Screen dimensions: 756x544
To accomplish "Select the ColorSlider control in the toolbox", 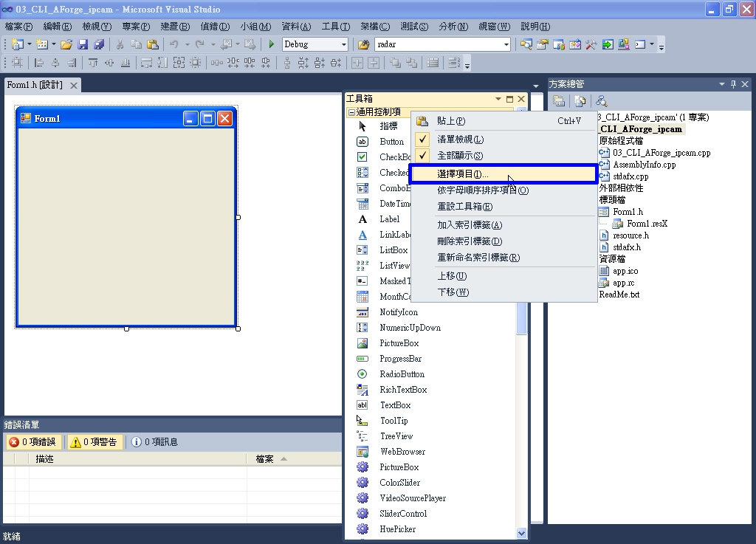I will [398, 482].
